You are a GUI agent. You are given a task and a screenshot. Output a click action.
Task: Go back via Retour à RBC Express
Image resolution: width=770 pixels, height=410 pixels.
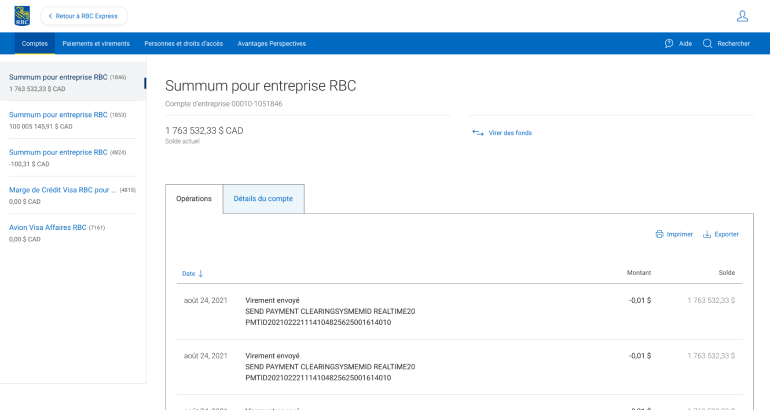pyautogui.click(x=84, y=16)
